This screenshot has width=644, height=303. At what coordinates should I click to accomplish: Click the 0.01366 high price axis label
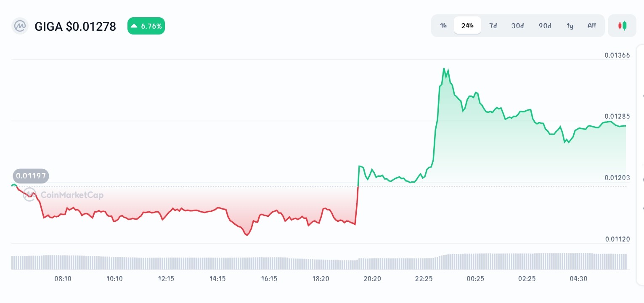click(x=617, y=55)
